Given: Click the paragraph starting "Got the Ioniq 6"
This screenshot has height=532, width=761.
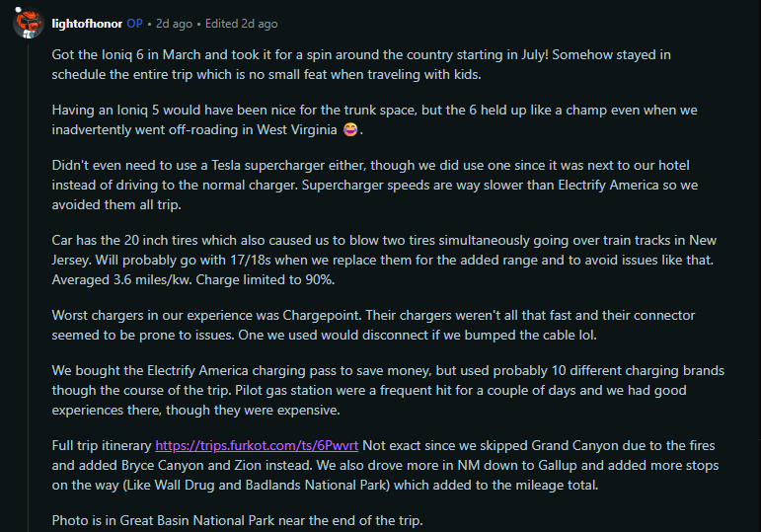Looking at the screenshot, I should coord(375,64).
